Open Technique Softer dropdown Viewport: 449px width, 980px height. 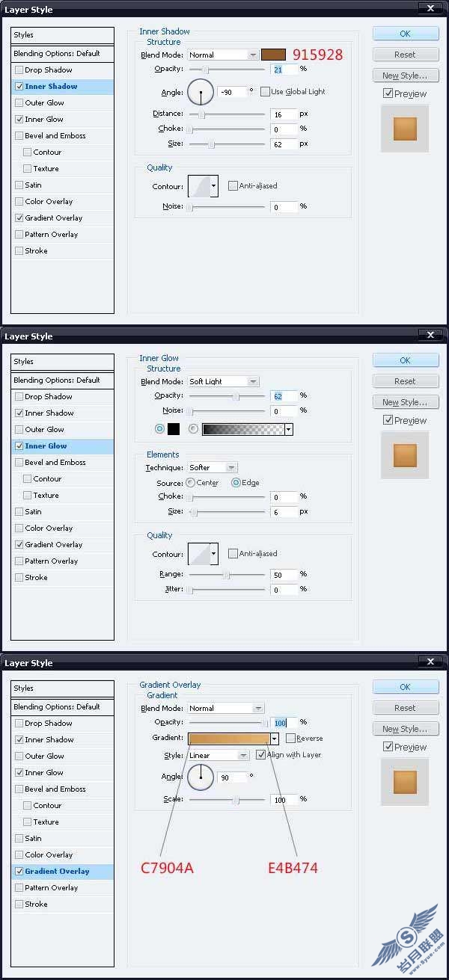pyautogui.click(x=212, y=468)
